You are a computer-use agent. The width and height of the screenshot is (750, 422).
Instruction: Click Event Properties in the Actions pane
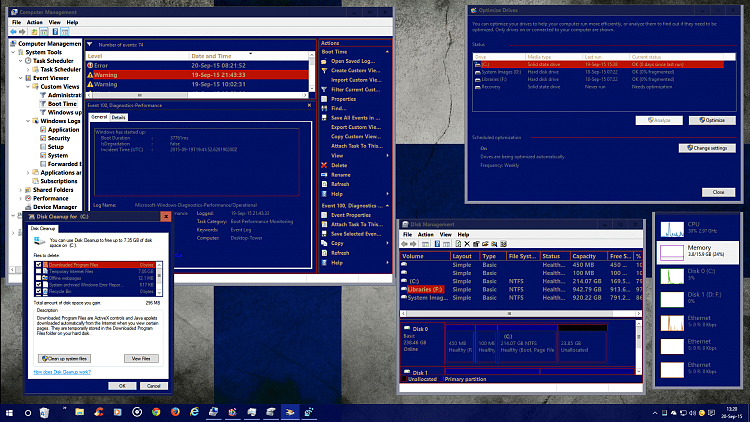pos(351,215)
